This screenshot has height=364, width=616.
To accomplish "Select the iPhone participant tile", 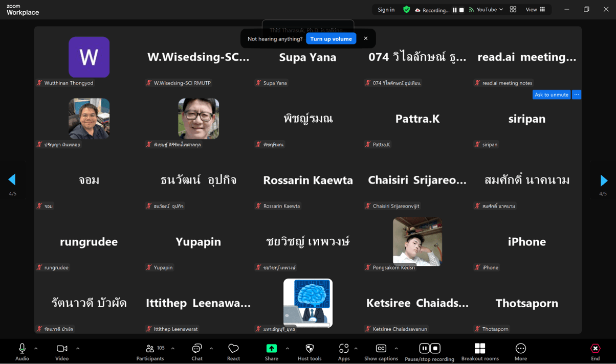I will coord(527,241).
